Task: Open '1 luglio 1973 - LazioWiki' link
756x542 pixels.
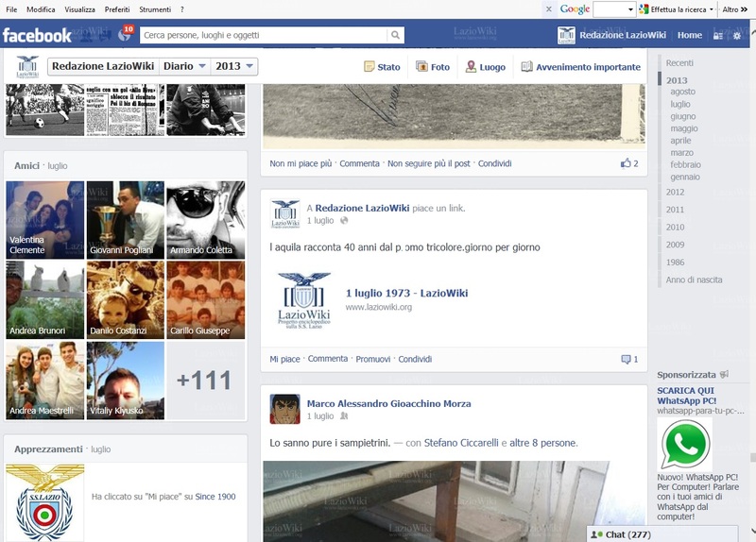Action: 406,293
